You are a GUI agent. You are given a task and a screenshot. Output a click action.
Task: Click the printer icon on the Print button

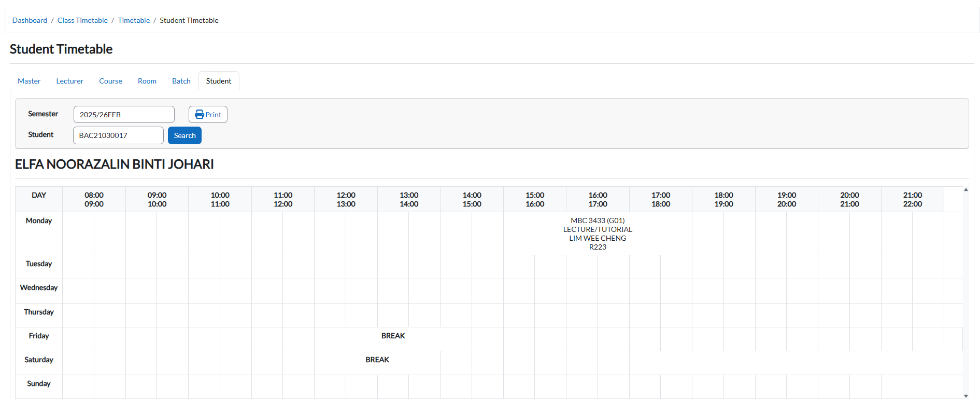tap(200, 114)
